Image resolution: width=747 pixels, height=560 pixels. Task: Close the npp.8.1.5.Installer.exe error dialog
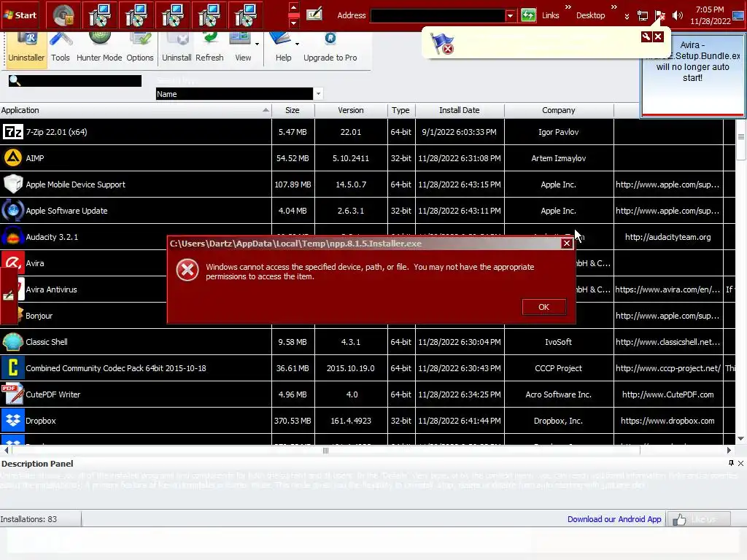(x=566, y=244)
